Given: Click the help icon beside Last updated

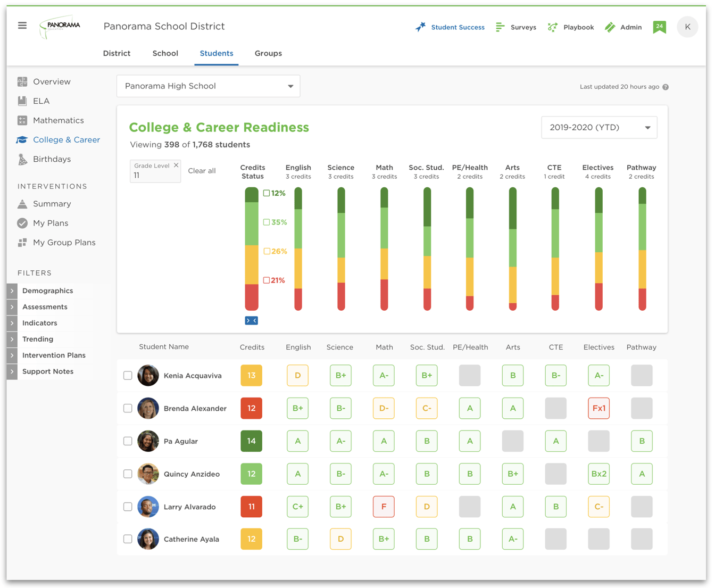Looking at the screenshot, I should (666, 87).
